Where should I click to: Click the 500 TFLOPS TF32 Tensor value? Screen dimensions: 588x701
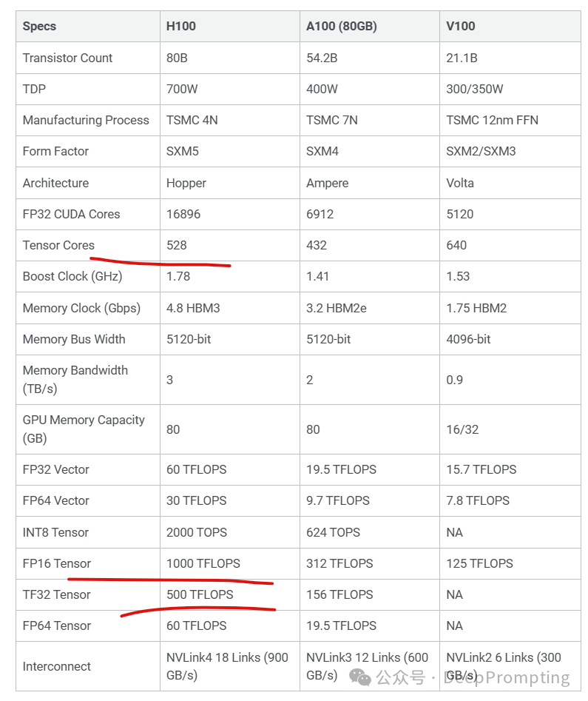pyautogui.click(x=200, y=594)
